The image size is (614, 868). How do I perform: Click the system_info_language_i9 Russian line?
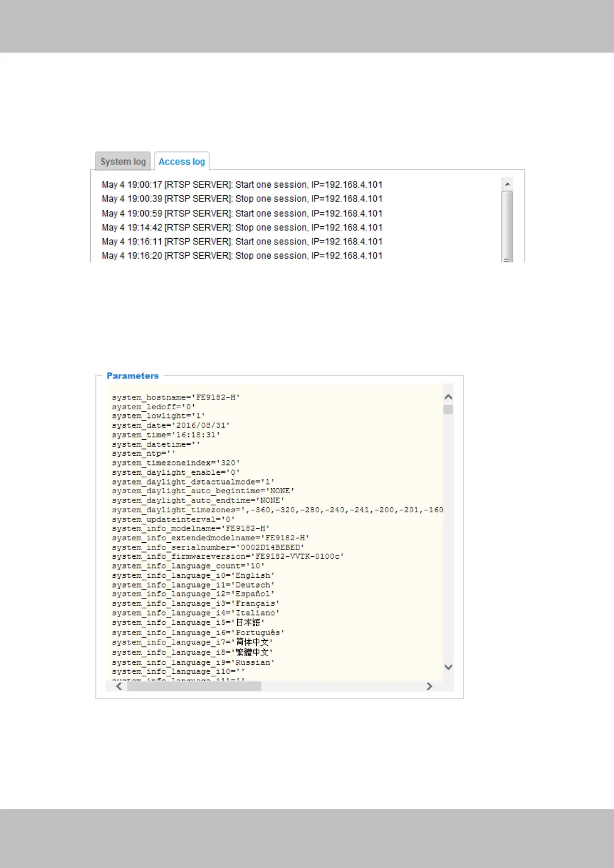(193, 662)
